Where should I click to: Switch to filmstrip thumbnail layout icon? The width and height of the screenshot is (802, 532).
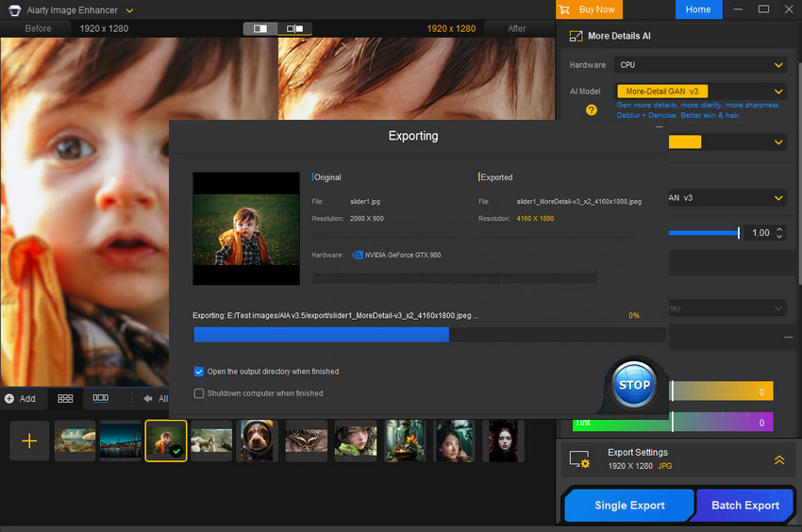(x=101, y=398)
